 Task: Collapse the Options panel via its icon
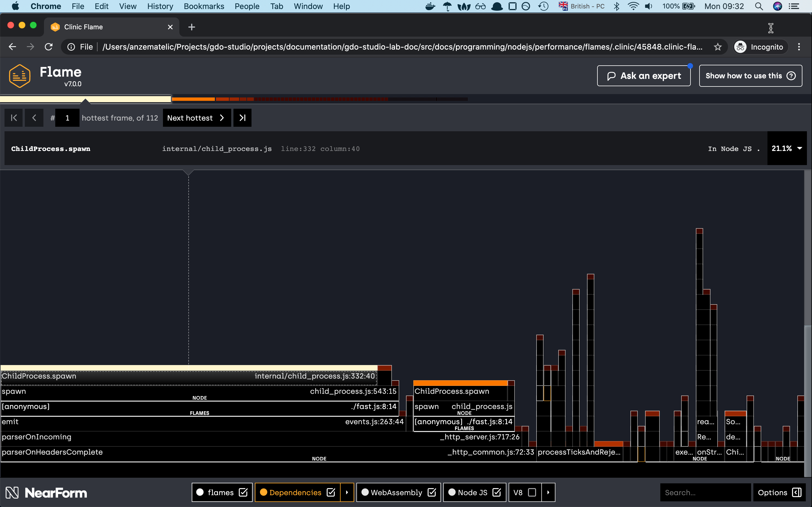point(797,492)
